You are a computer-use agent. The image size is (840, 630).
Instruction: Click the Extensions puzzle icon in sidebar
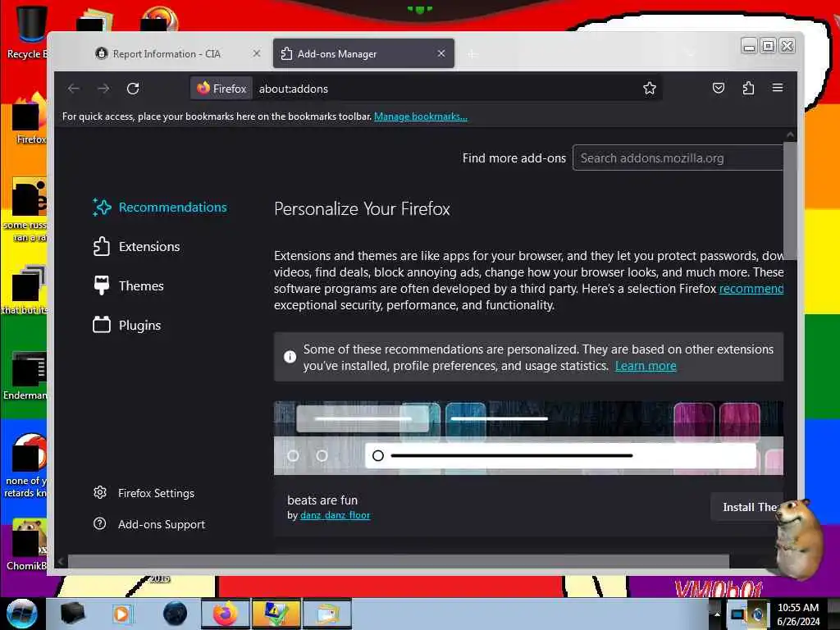[x=102, y=246]
